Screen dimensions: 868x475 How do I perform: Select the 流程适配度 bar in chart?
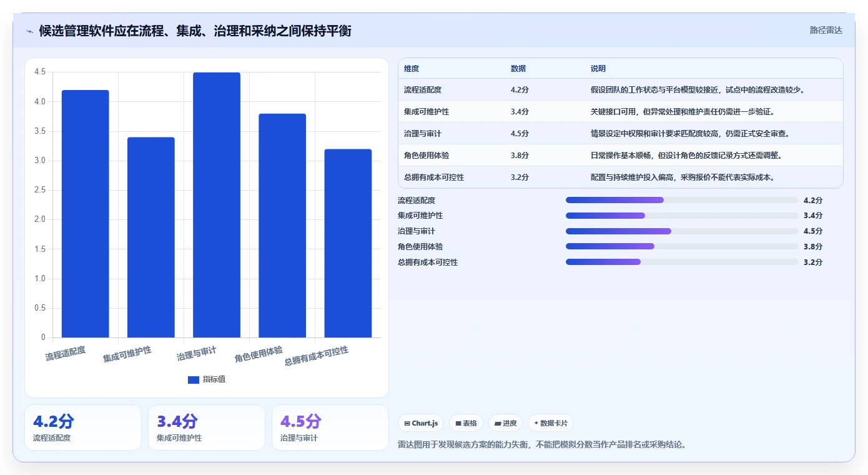(x=86, y=214)
